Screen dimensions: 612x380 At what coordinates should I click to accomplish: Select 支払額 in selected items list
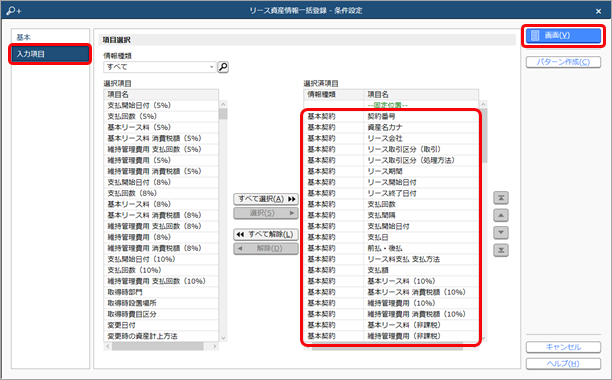(x=391, y=270)
